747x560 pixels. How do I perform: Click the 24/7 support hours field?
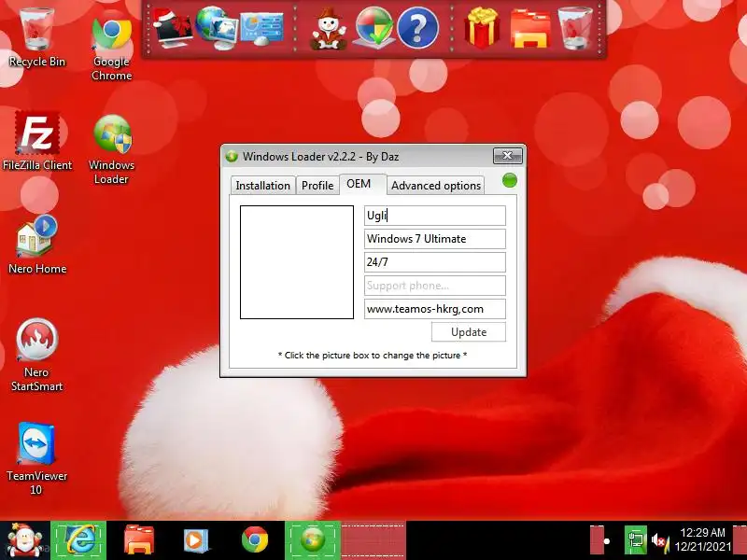click(435, 262)
